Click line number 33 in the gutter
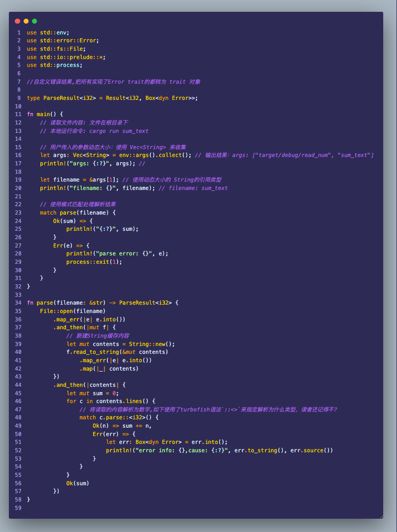Viewport: 397px width, 532px height. click(18, 295)
